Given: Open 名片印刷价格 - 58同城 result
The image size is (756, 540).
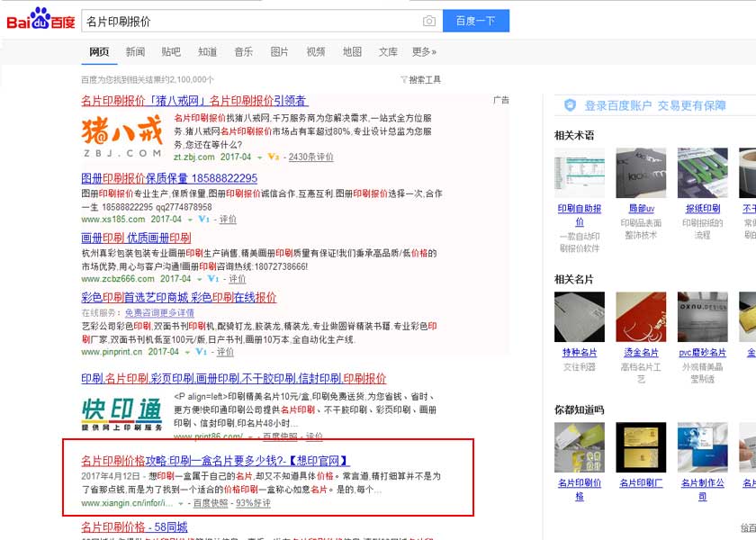Looking at the screenshot, I should coord(134,527).
